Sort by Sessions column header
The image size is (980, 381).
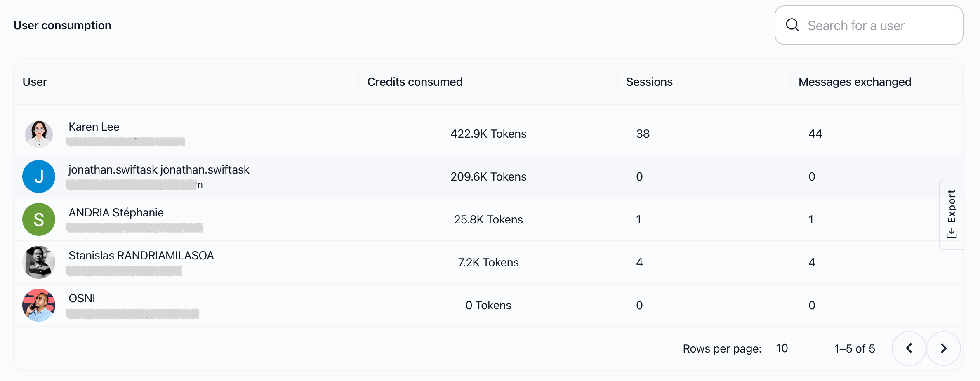click(649, 82)
